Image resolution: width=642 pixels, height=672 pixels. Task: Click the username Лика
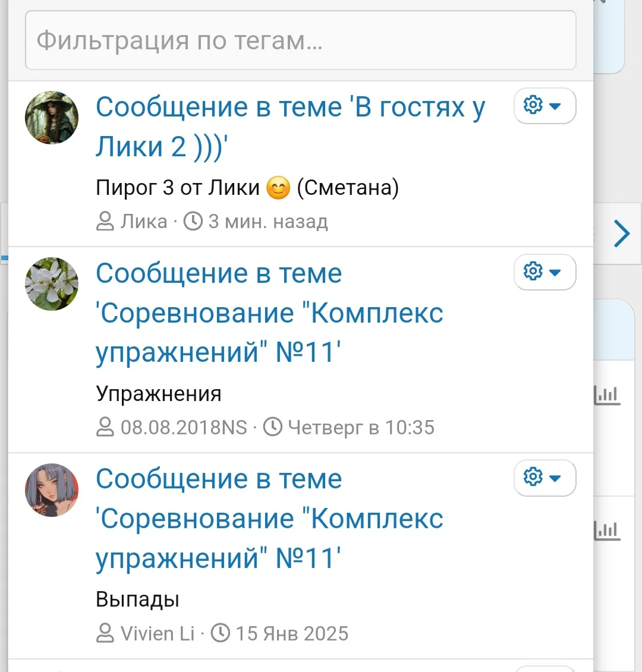coord(143,220)
